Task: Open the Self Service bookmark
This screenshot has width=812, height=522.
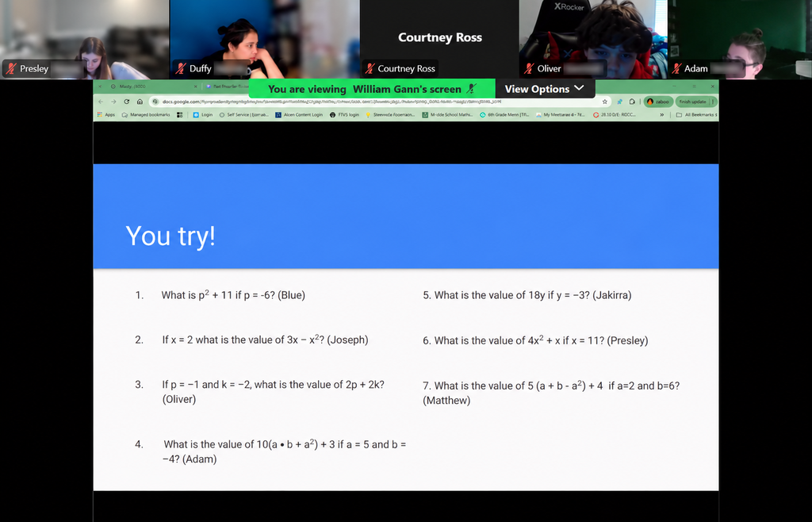Action: coord(244,115)
